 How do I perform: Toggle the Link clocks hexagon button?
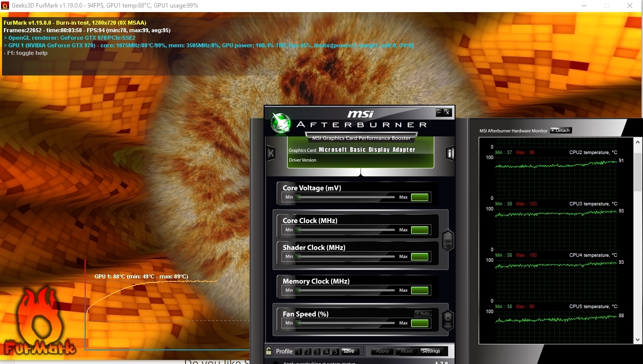click(447, 240)
